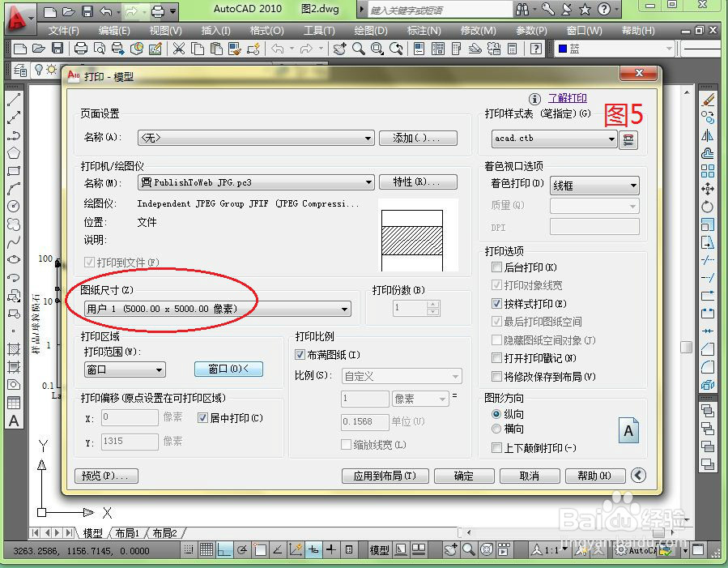Image resolution: width=728 pixels, height=568 pixels.
Task: Click the Zoom Realtime icon in the toolbar
Action: [x=358, y=49]
